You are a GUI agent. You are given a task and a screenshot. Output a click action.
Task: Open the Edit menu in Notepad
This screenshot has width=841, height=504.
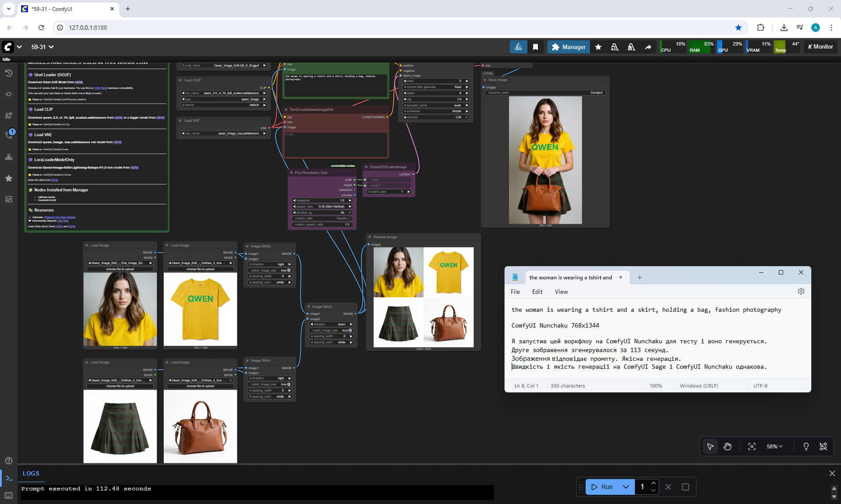[x=537, y=292]
